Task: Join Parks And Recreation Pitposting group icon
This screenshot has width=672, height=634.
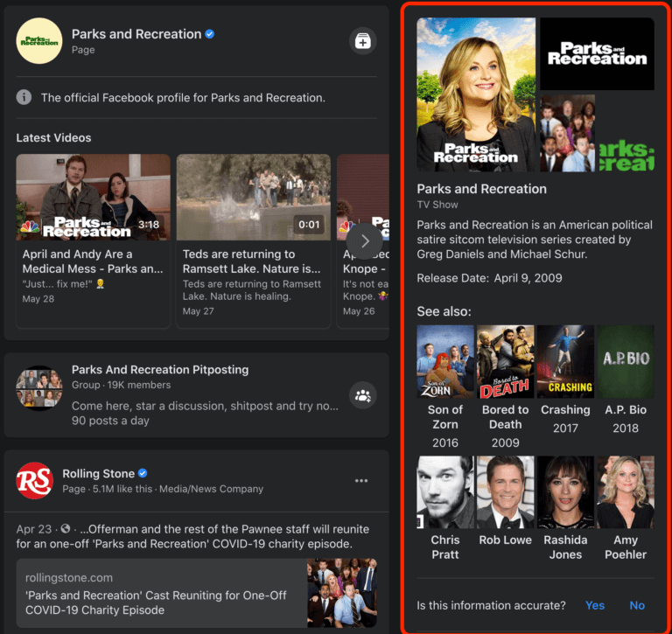Action: (362, 395)
